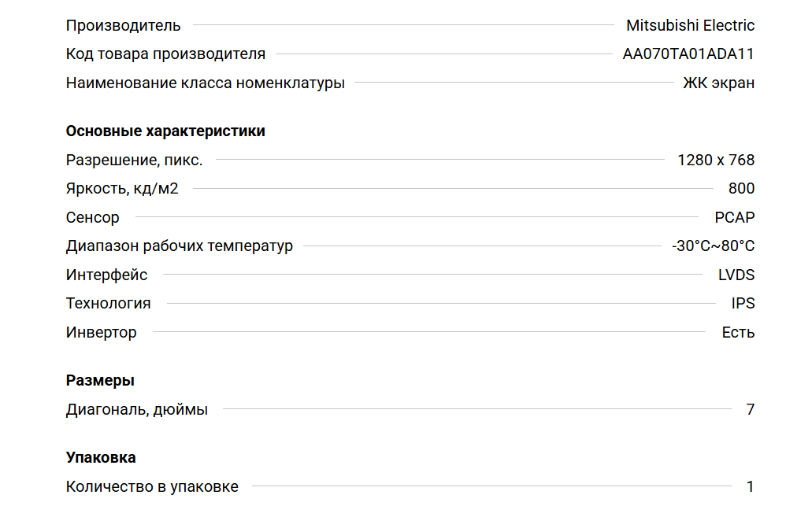Viewport: 812px width, 517px height.
Task: Click the PCAP sensor value
Action: 734,217
